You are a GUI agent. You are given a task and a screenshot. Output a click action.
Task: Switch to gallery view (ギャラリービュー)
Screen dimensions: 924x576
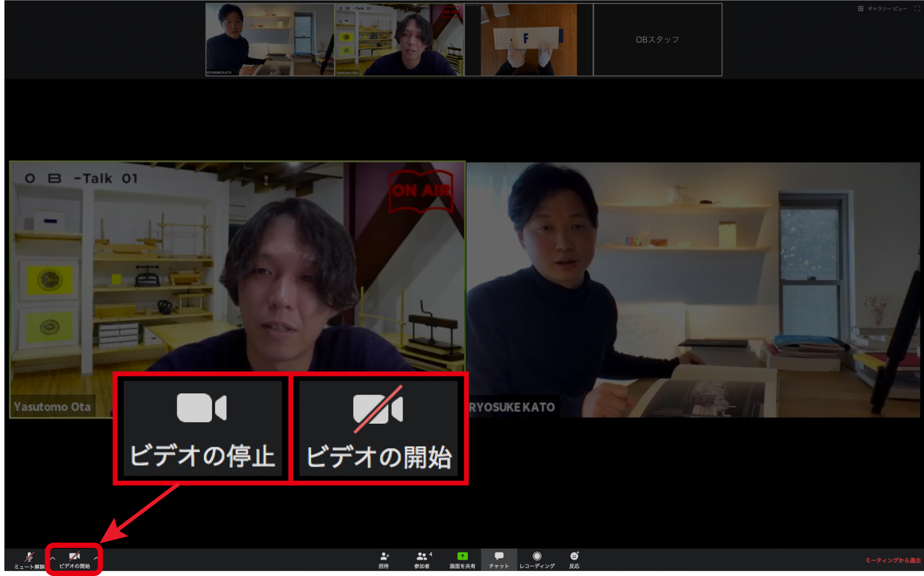pyautogui.click(x=882, y=9)
